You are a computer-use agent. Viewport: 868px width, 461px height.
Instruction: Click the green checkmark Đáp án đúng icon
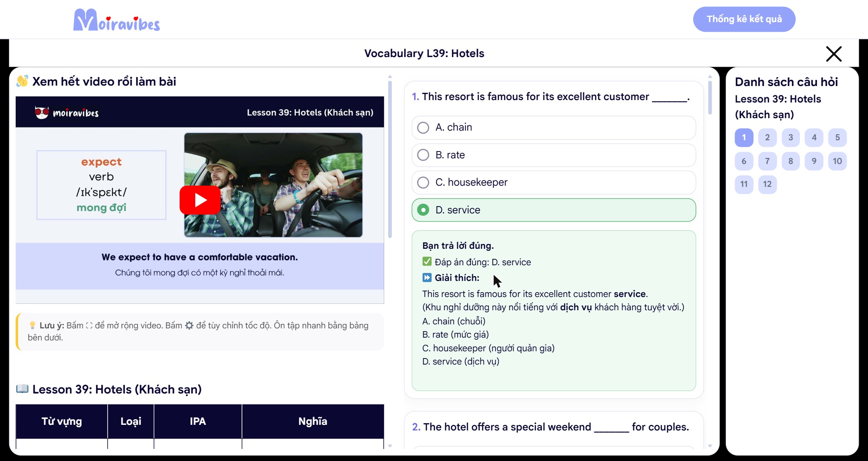pyautogui.click(x=427, y=262)
